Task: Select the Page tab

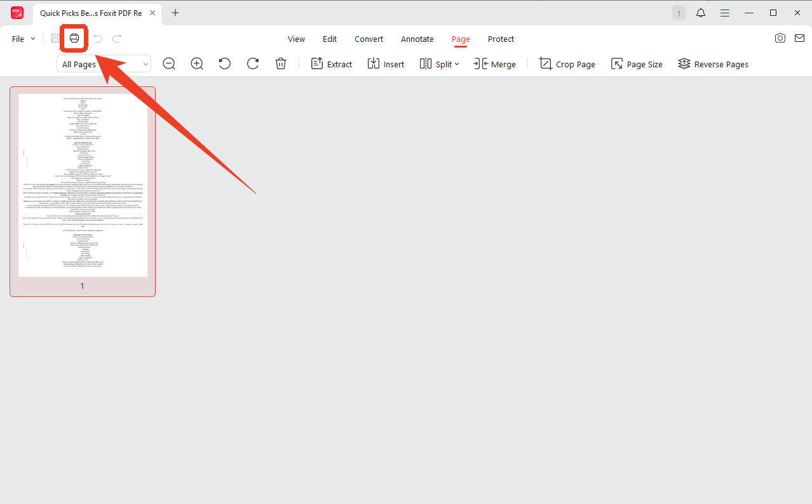Action: tap(461, 39)
